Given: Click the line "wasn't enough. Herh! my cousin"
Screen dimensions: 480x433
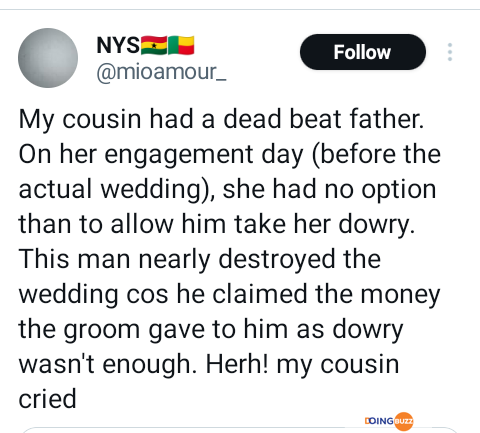Looking at the screenshot, I should (209, 365).
